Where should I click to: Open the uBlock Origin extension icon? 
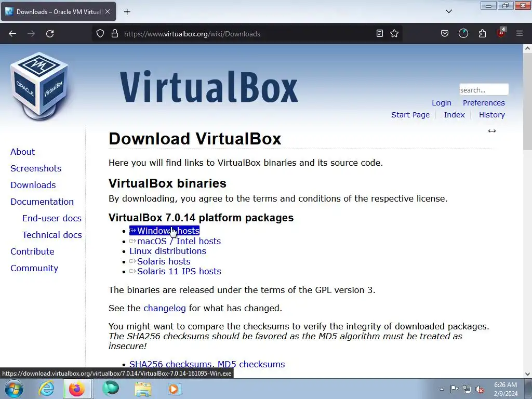click(x=501, y=33)
